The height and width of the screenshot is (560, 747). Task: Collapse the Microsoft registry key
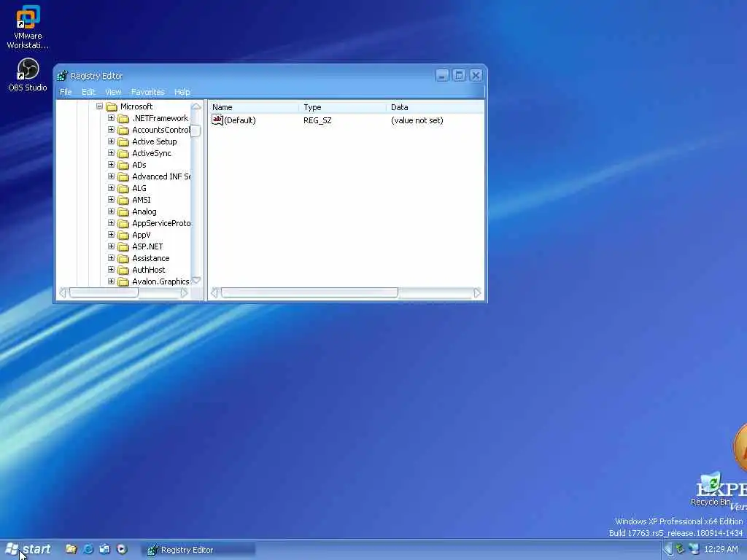click(99, 106)
